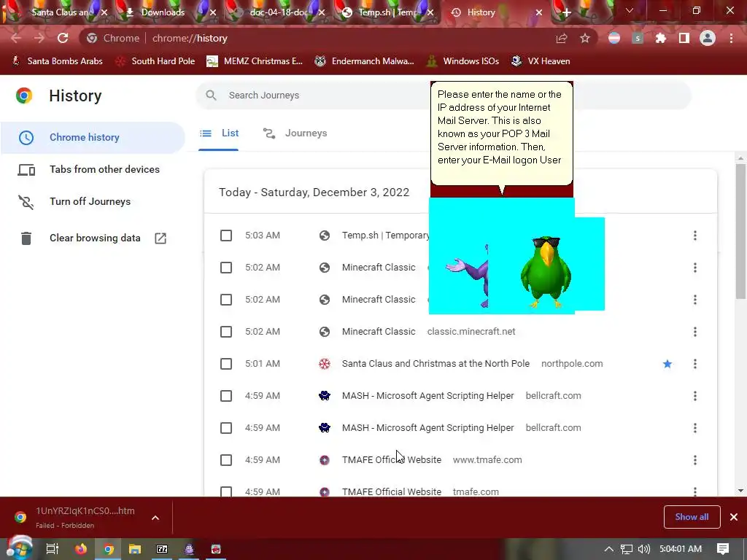
Task: Open Chrome's three-dot menu
Action: tap(731, 38)
